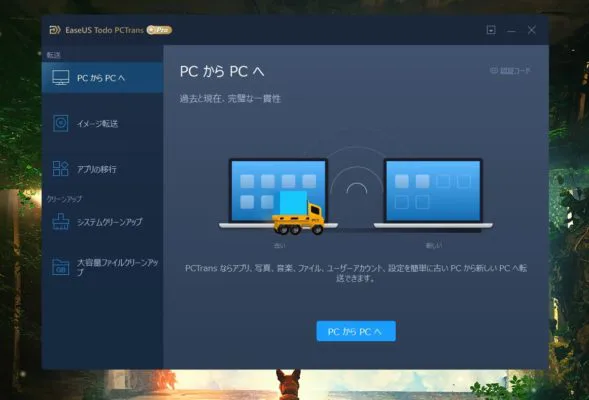
Task: Click the disc icon beside イメージ転送
Action: 60,123
